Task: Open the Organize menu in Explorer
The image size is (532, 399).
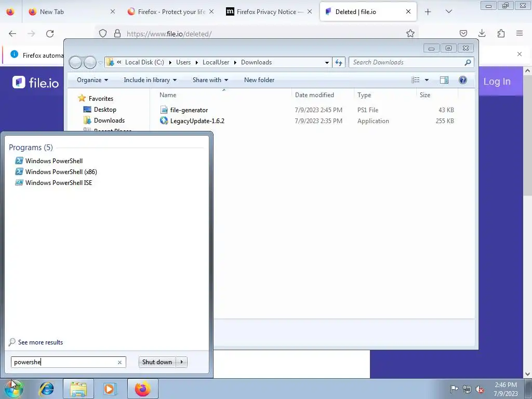Action: tap(92, 79)
